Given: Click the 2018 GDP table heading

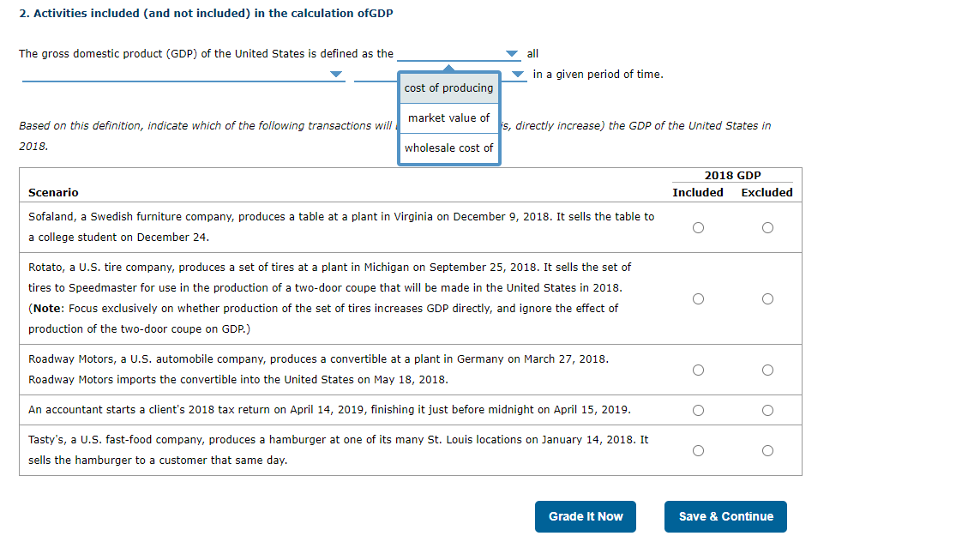Looking at the screenshot, I should point(732,175).
